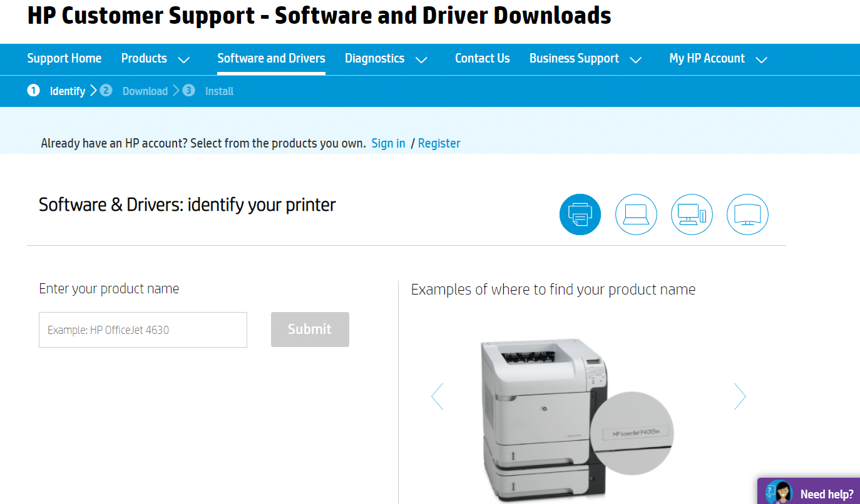Viewport: 860px width, 504px height.
Task: Select the monitor product type icon
Action: pos(747,214)
